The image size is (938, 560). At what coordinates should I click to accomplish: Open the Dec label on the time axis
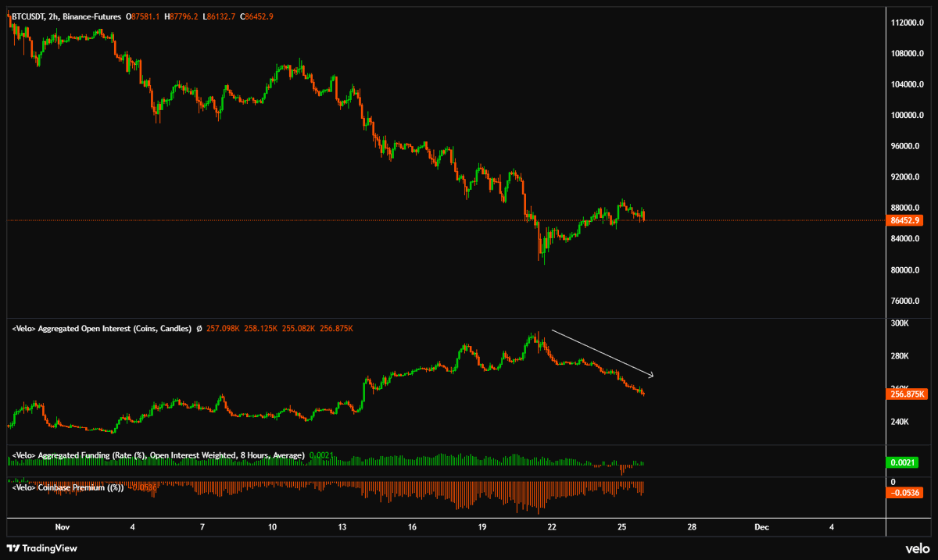point(761,527)
